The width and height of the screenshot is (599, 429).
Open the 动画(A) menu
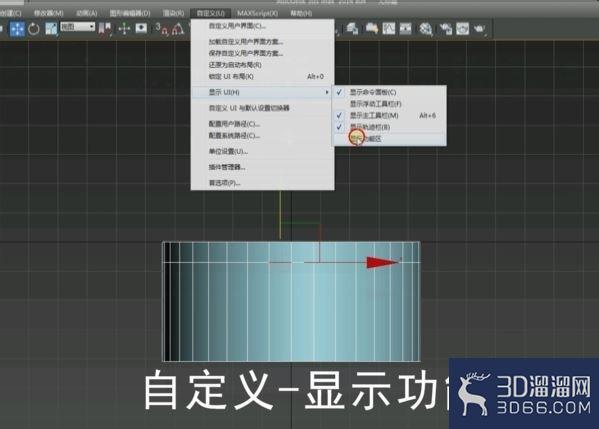click(x=87, y=13)
